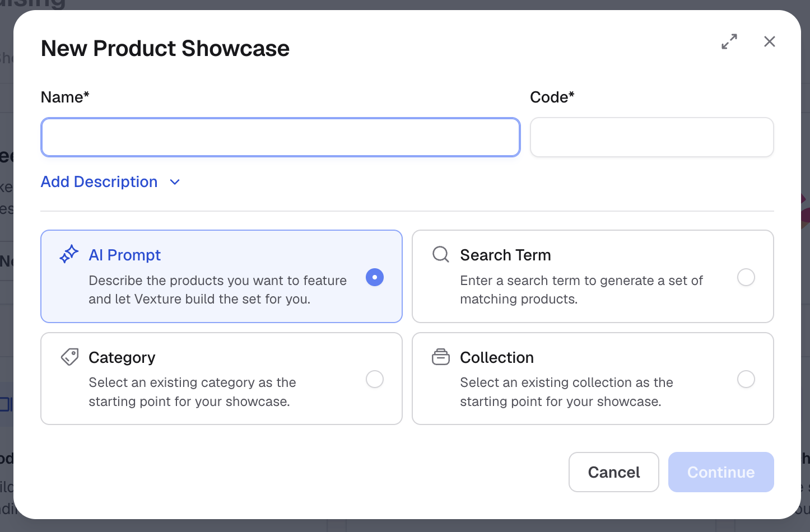Screen dimensions: 810x532
Task: Focus the Name input field
Action: pyautogui.click(x=281, y=137)
